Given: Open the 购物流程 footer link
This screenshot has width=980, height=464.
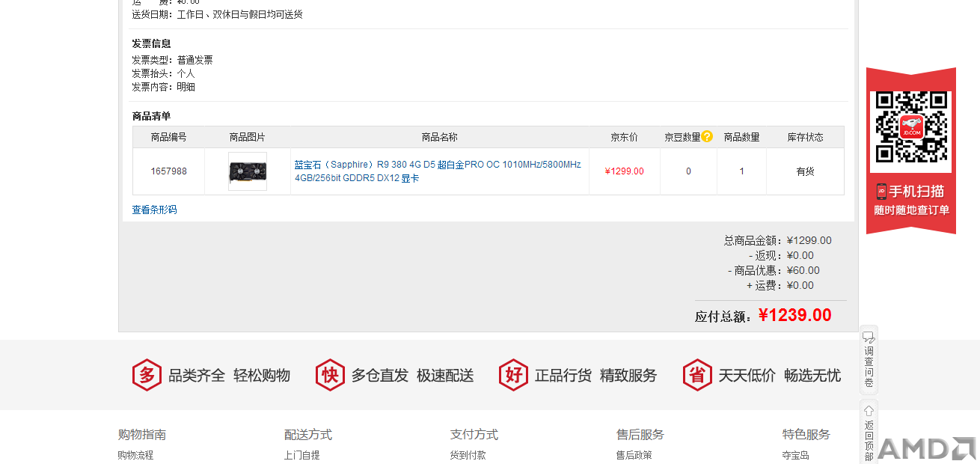Looking at the screenshot, I should tap(135, 455).
